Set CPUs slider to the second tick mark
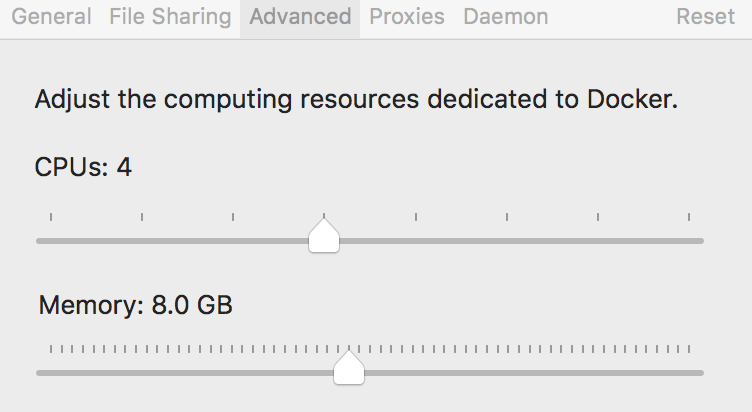The image size is (752, 412). click(142, 241)
